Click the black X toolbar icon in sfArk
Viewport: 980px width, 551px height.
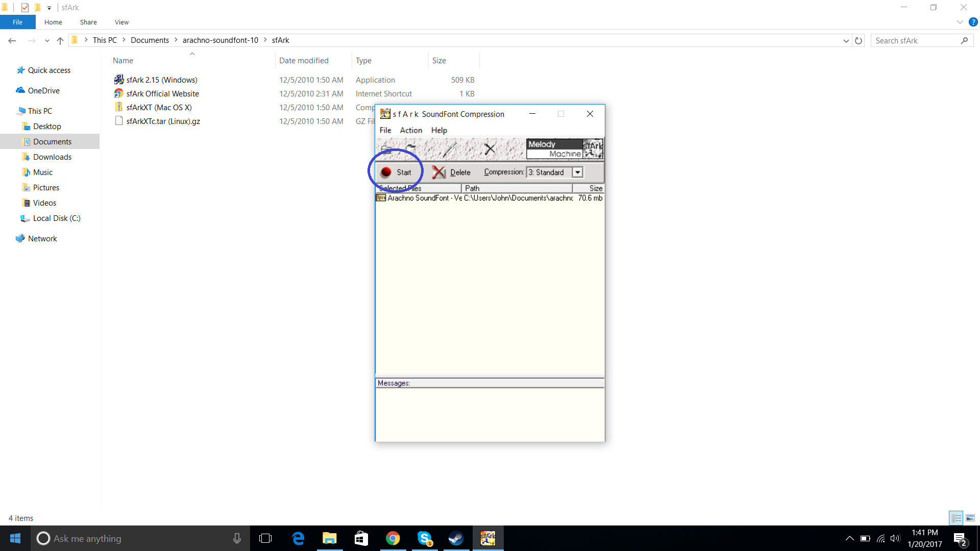tap(489, 149)
